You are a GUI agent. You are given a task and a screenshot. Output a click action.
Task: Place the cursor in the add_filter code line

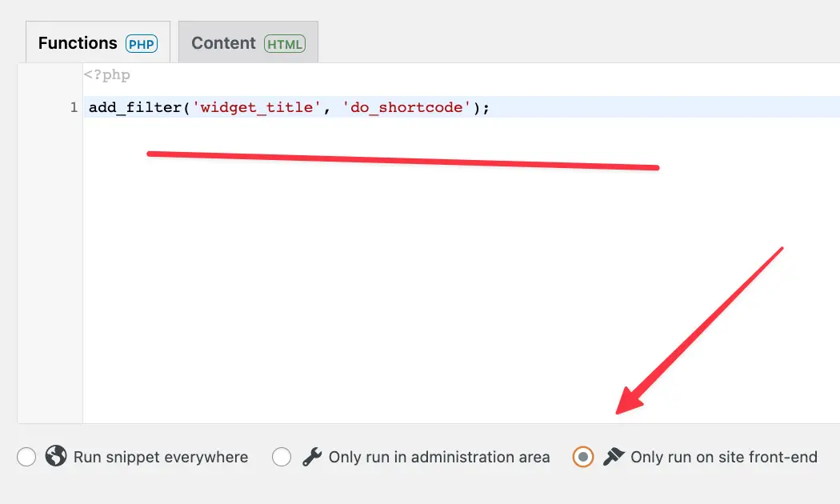click(x=462, y=107)
